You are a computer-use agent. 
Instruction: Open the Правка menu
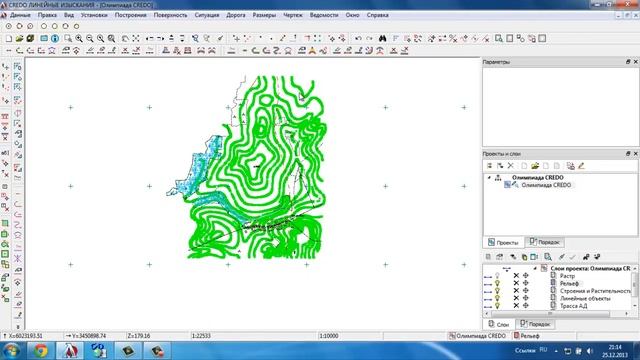coord(47,15)
